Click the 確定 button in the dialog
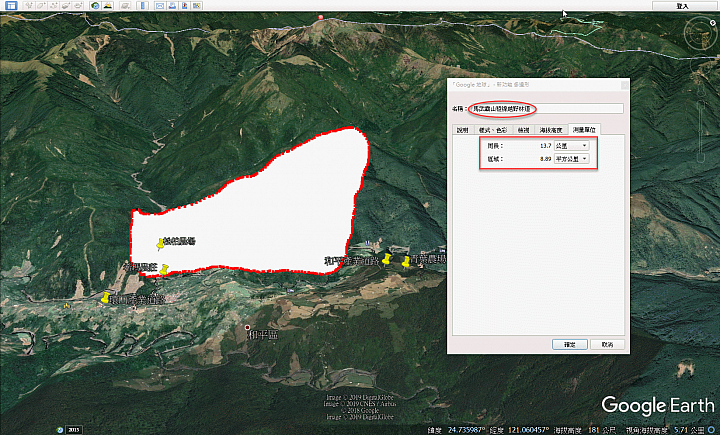The width and height of the screenshot is (720, 435). (570, 345)
